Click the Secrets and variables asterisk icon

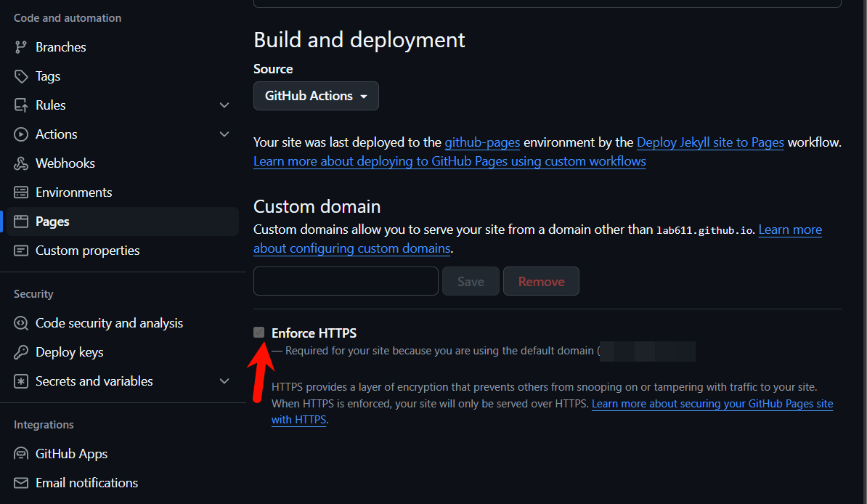coord(21,381)
